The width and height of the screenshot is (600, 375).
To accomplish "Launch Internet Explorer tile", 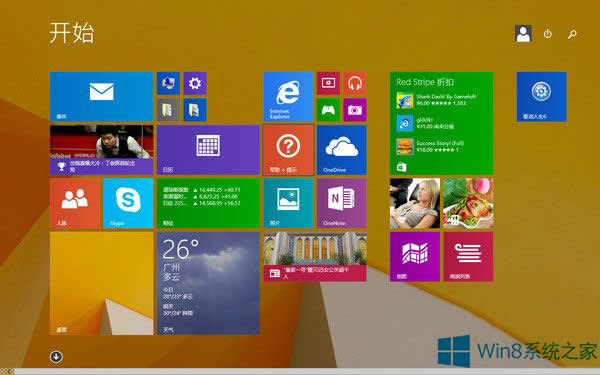I will point(288,97).
